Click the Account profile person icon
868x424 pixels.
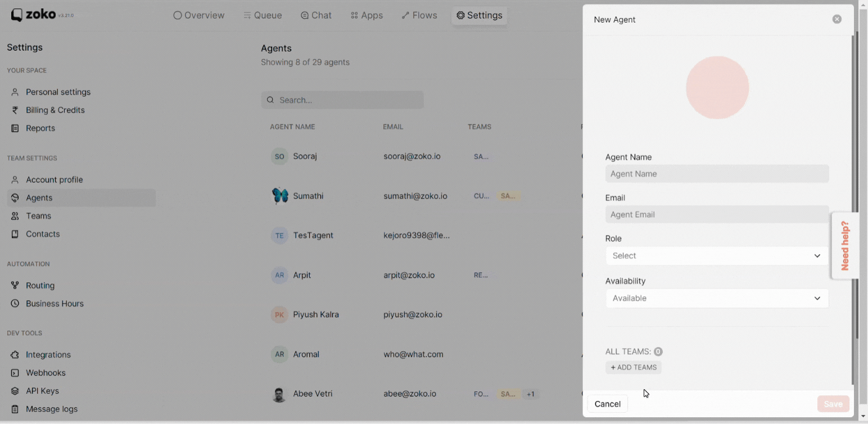tap(15, 180)
